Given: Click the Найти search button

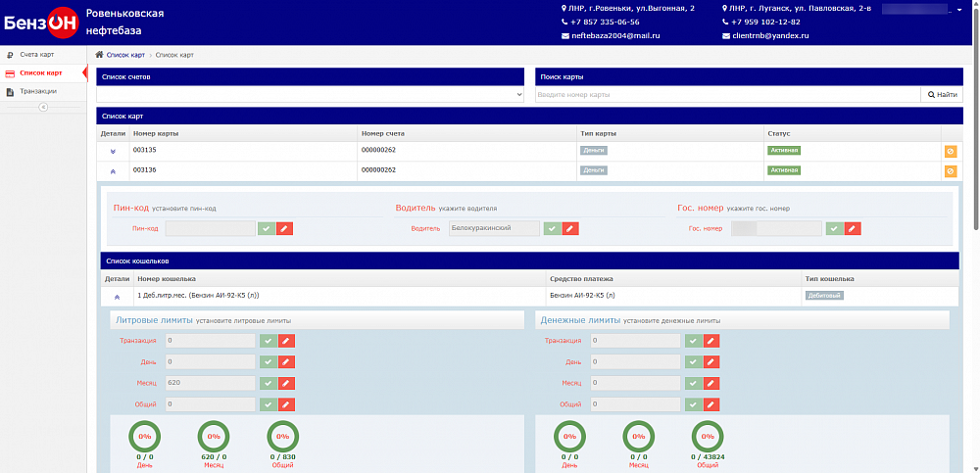Looking at the screenshot, I should click(x=942, y=94).
